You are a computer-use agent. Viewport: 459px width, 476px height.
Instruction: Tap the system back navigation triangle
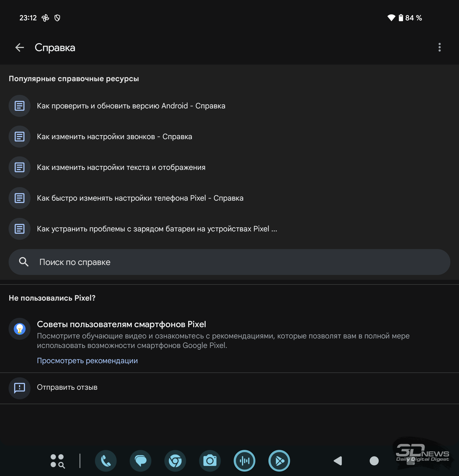(x=338, y=461)
